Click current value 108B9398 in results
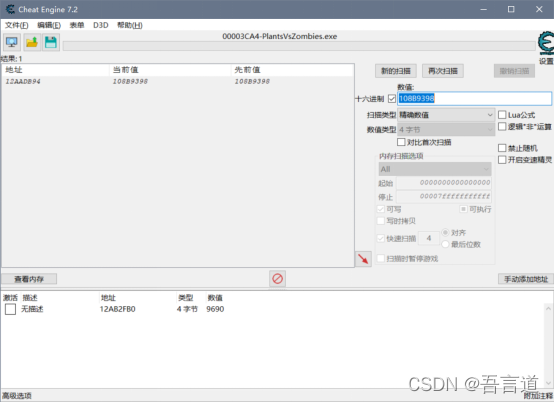The height and width of the screenshot is (403, 554). 130,82
